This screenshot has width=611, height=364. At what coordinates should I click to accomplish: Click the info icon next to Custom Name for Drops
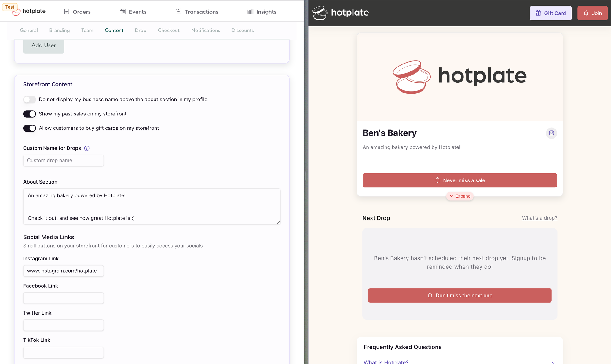[x=86, y=148]
